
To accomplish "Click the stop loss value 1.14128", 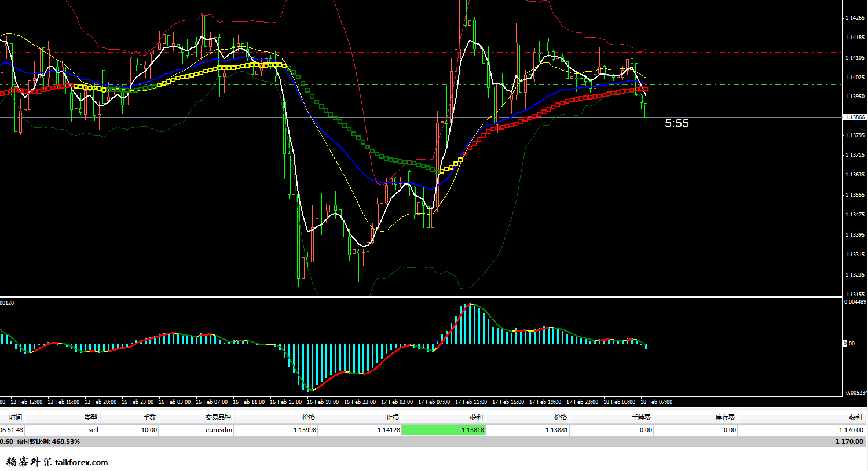I will (389, 430).
